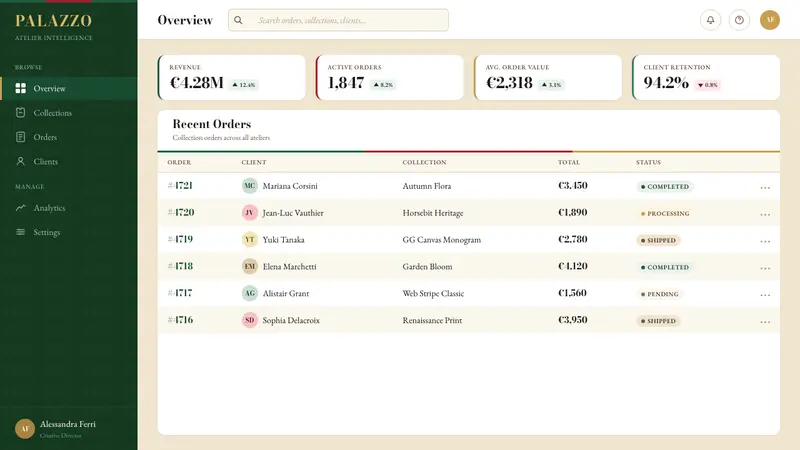Click the Analytics chart icon in sidebar
Viewport: 800px width, 450px height.
[20, 208]
